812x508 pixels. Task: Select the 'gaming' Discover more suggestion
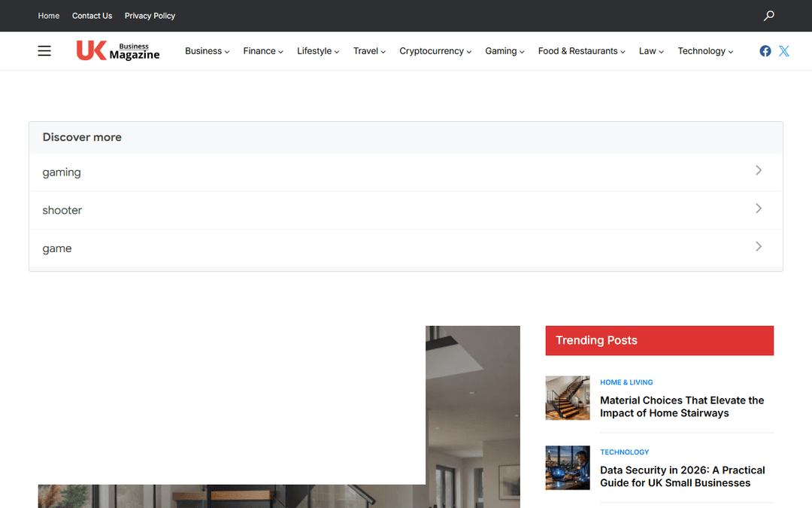[406, 172]
